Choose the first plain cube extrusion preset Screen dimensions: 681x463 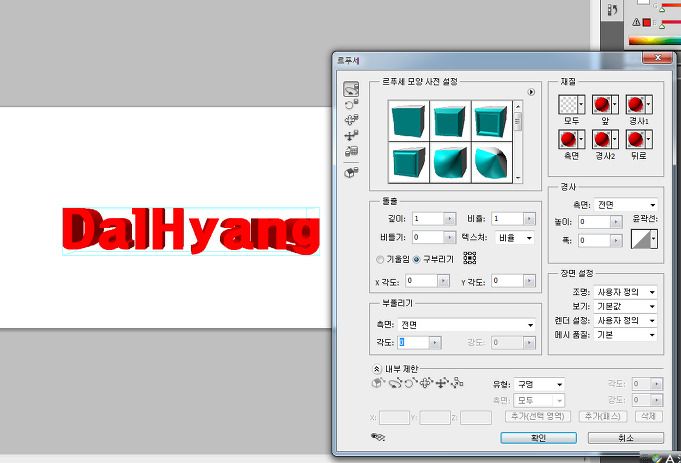[x=408, y=121]
